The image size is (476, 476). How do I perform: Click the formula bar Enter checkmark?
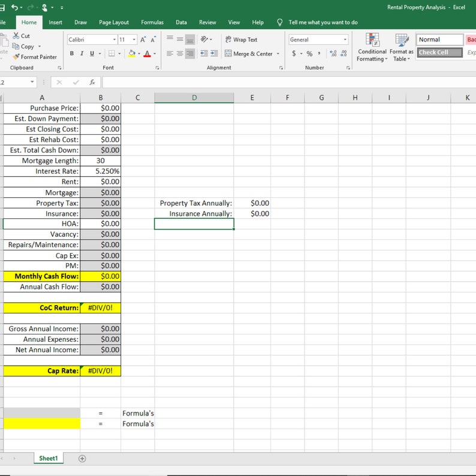76,82
